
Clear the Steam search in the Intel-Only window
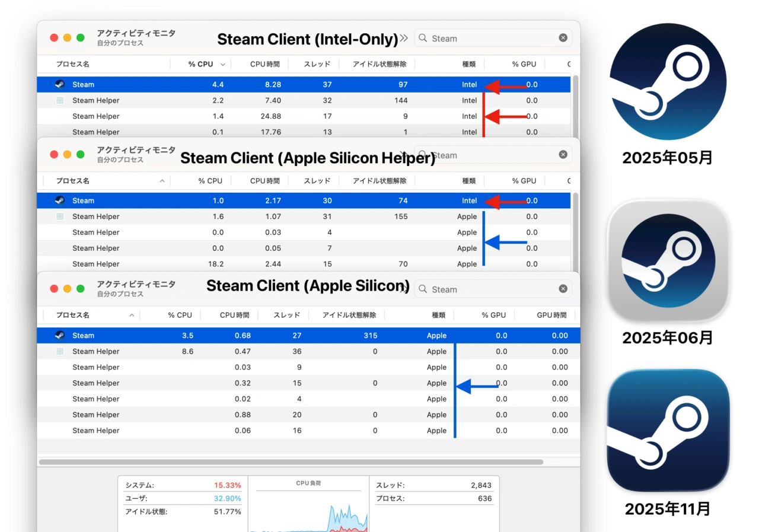coord(563,37)
